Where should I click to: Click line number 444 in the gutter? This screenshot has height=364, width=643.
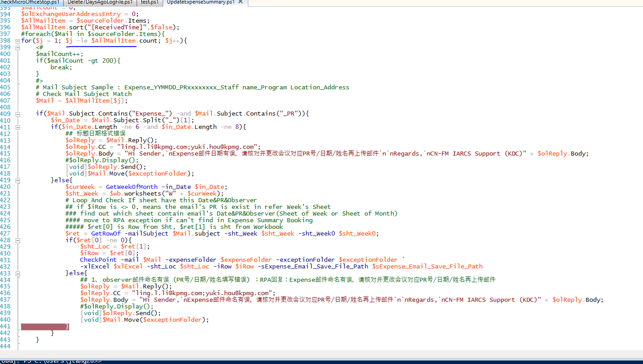(x=5, y=346)
